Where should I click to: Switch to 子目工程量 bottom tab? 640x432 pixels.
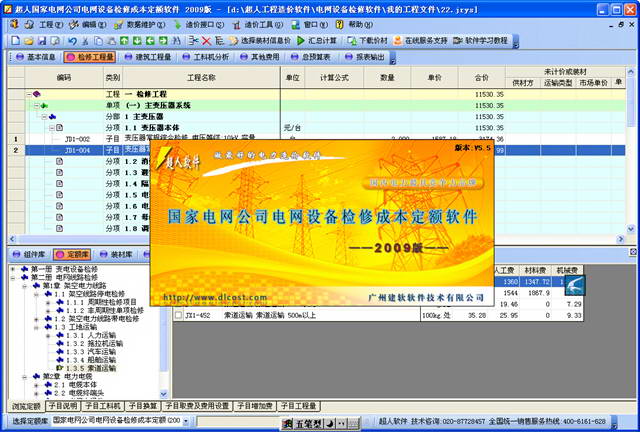299,406
